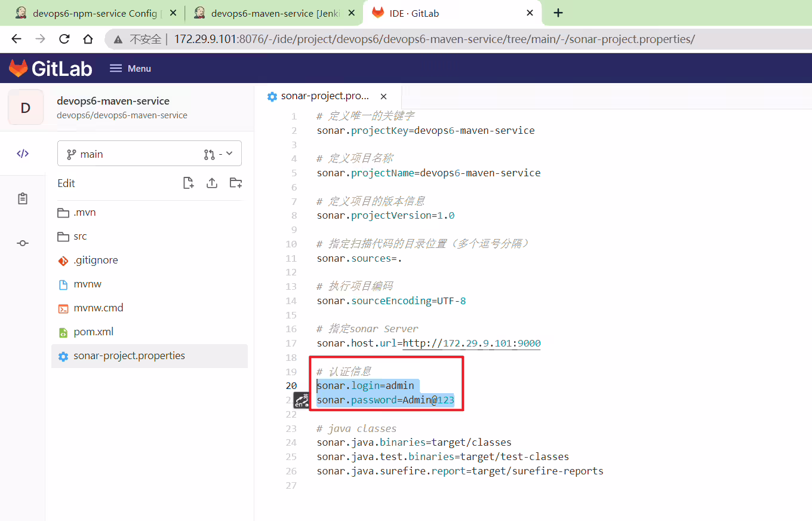Click the not-secure warning icon in address bar
Viewport: 812px width, 521px height.
pyautogui.click(x=119, y=39)
